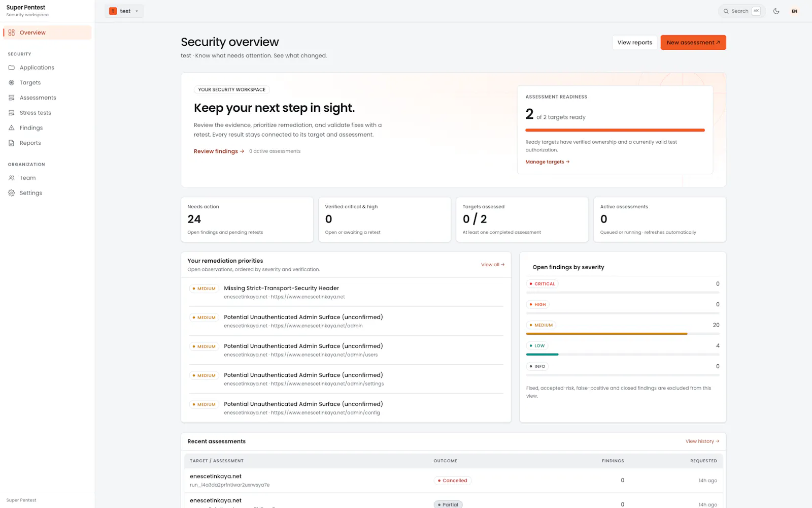Viewport: 812px width, 508px height.
Task: Open View history link
Action: tap(702, 441)
